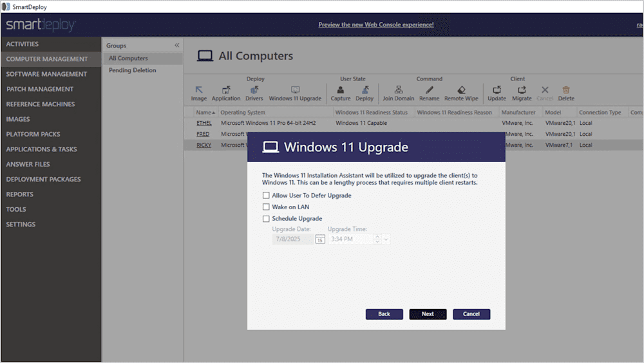Click the SmartDeploy logo in header
The width and height of the screenshot is (644, 363).
click(x=41, y=24)
